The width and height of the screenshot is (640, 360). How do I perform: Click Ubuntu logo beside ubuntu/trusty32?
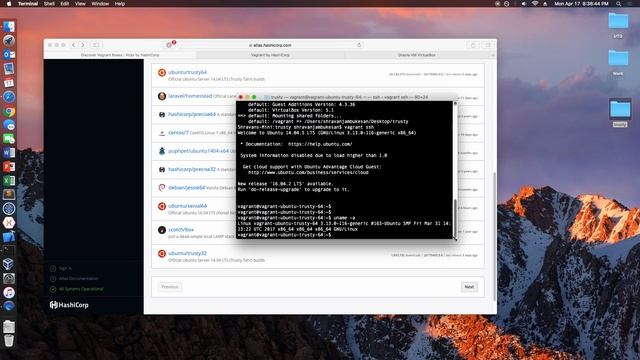(x=162, y=254)
